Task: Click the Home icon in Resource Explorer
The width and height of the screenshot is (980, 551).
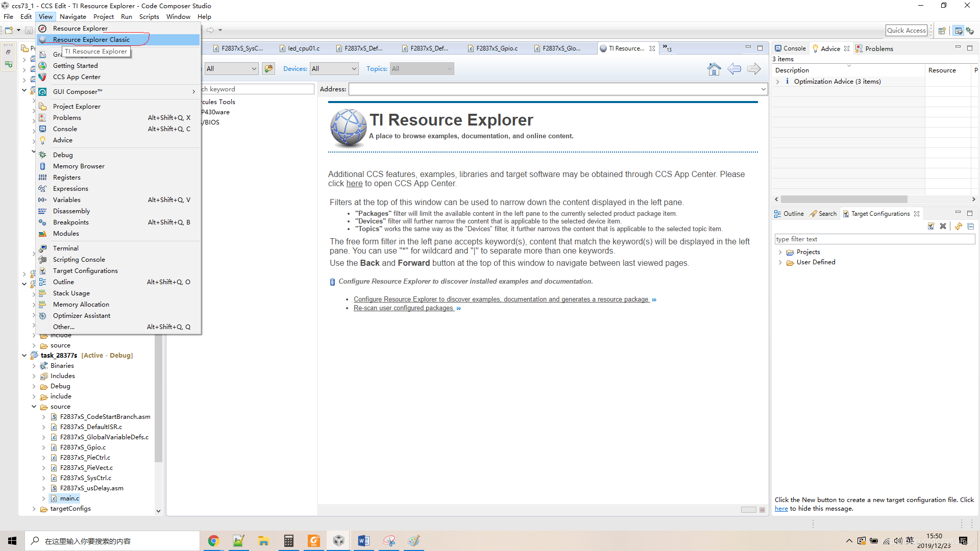Action: tap(714, 69)
